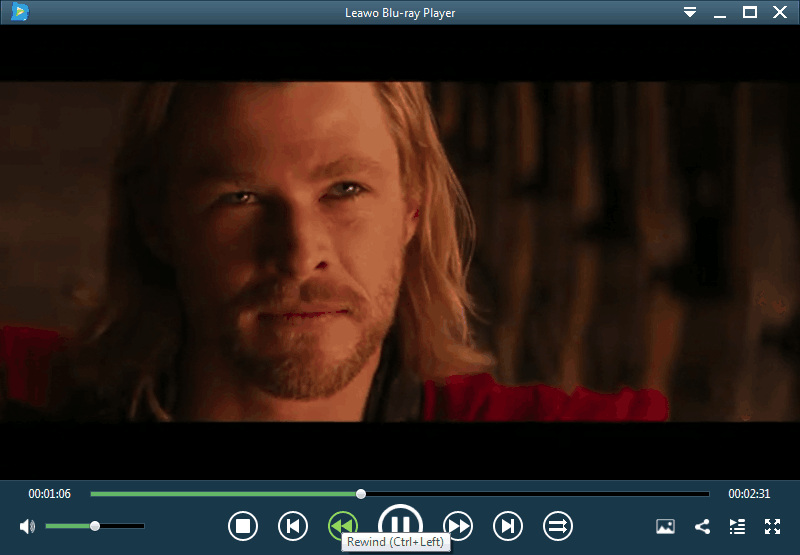
Task: Pause the playing video
Action: tap(400, 523)
